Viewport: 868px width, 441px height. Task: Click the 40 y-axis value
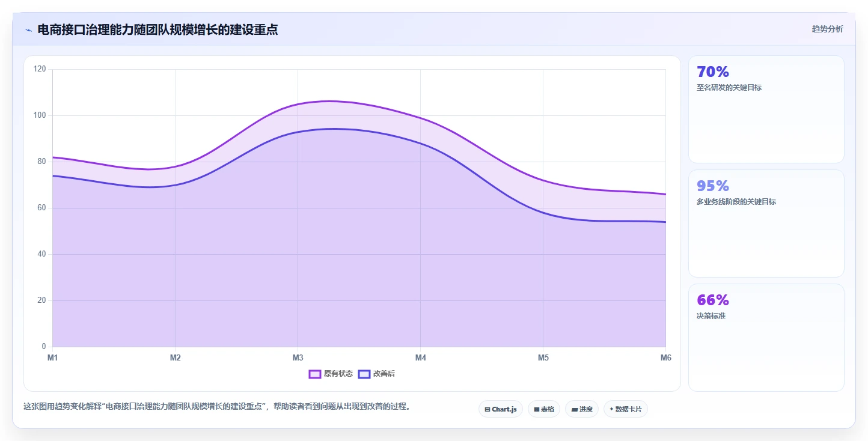(41, 254)
